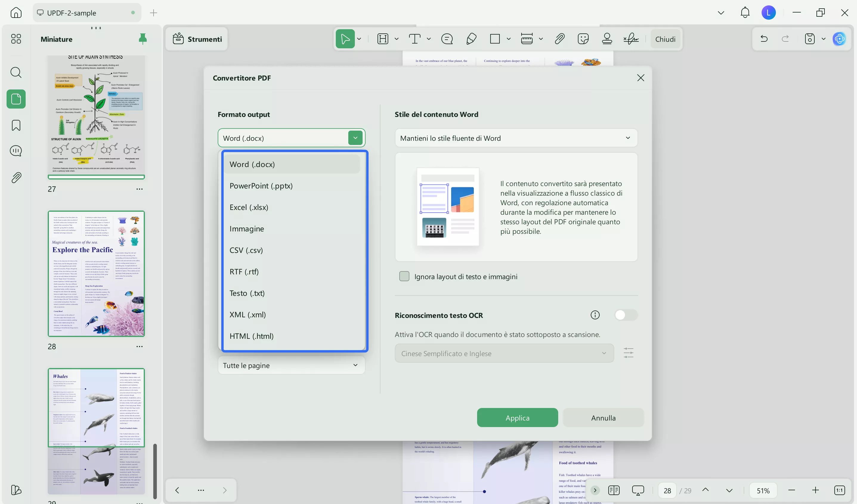This screenshot has width=857, height=504.
Task: Check Ignora layout di testo e immagini
Action: (404, 276)
